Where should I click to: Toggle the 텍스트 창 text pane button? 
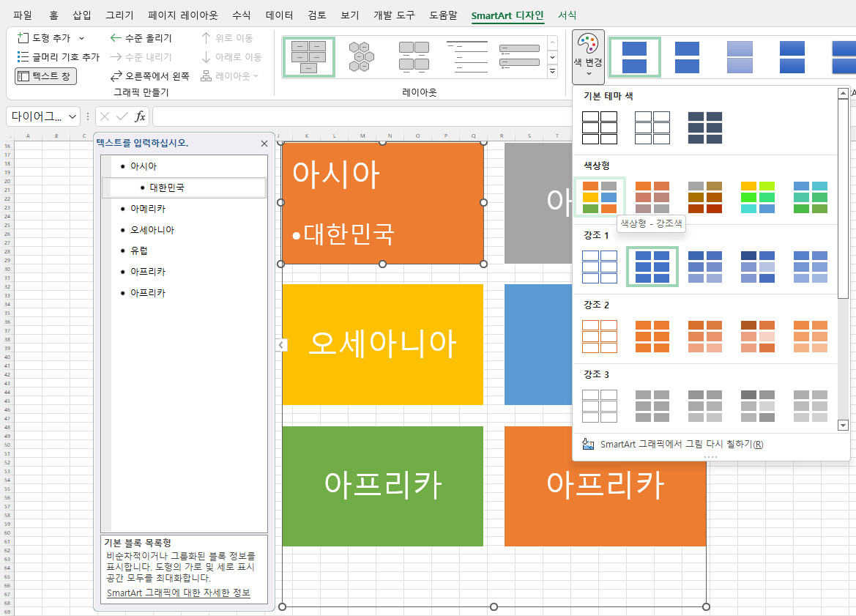coord(45,76)
